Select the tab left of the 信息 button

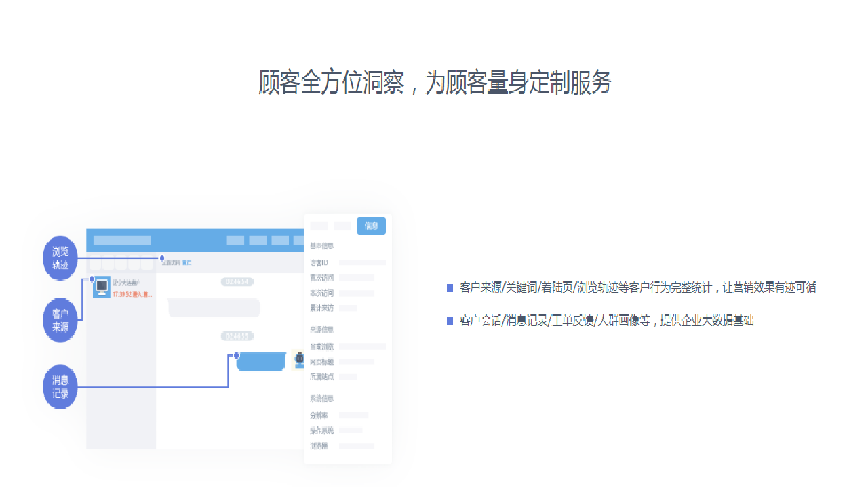tap(343, 226)
